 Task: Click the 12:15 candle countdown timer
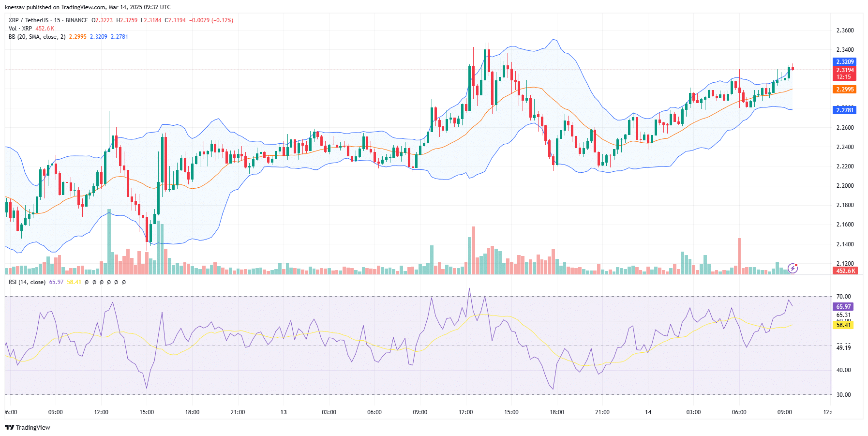tap(845, 77)
